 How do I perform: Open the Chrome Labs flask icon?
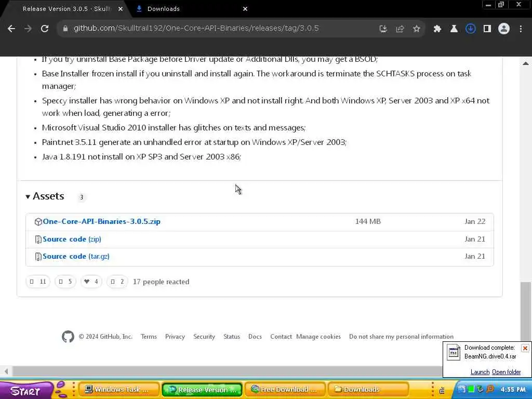(454, 29)
